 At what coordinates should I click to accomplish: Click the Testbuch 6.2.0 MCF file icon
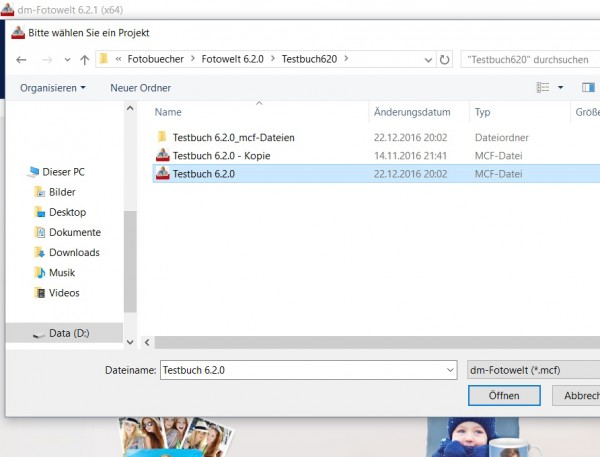point(163,174)
